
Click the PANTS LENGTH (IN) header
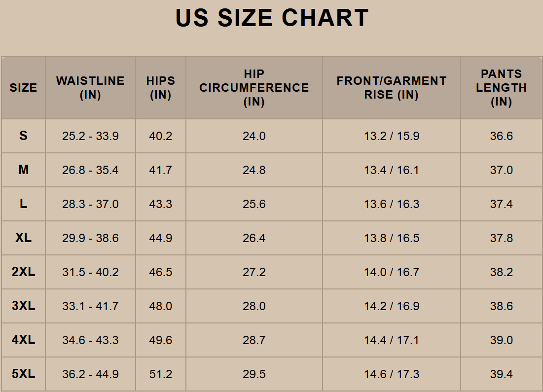tap(501, 88)
